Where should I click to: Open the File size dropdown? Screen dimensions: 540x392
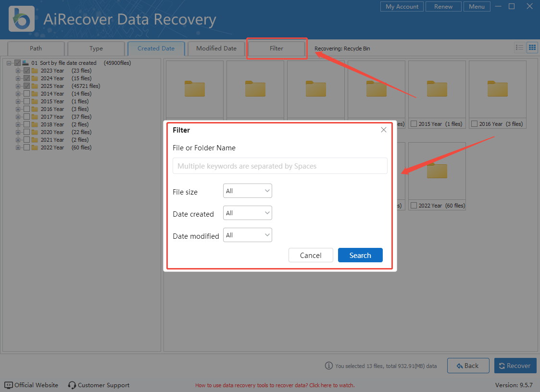click(x=248, y=191)
